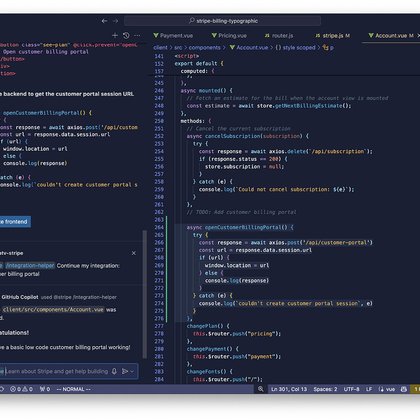Click changePayment() method in editor

(212, 349)
